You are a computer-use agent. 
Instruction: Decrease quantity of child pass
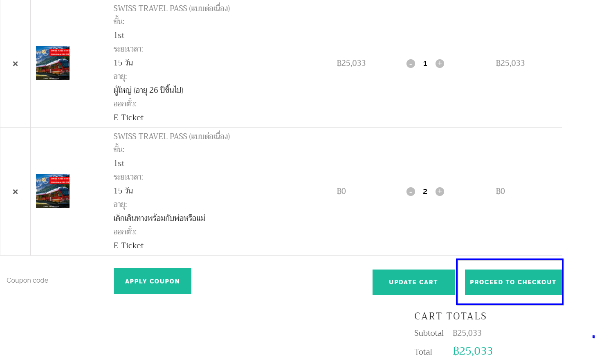click(x=411, y=191)
